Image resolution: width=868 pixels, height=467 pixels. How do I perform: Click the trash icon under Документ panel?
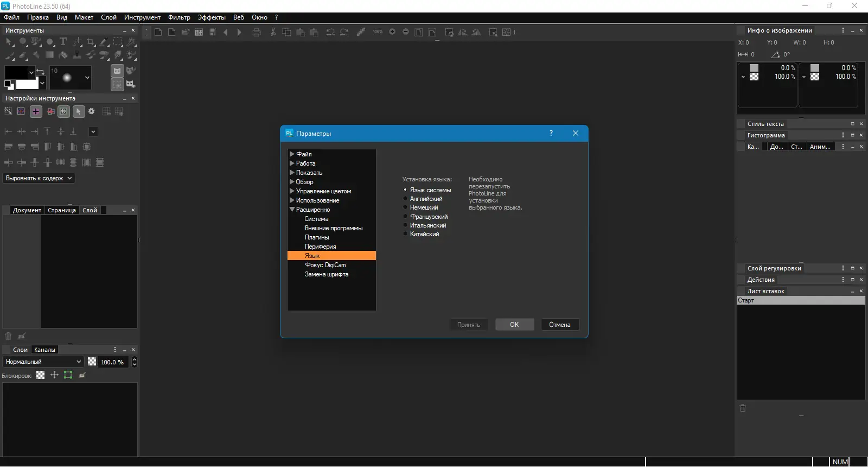[8, 336]
